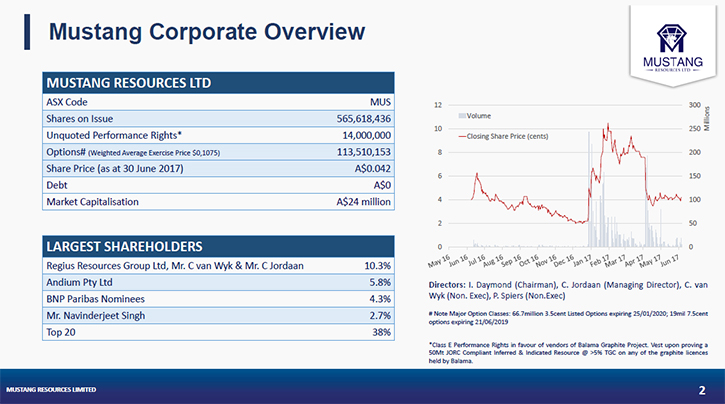Select the 'Debt' row label
725x404 pixels.
pyautogui.click(x=57, y=185)
